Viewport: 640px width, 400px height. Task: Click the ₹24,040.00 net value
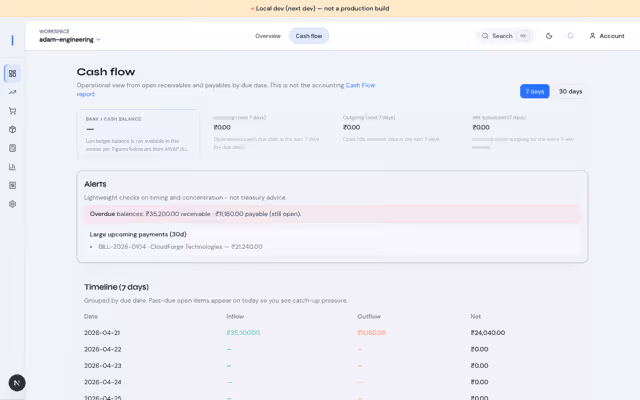(488, 333)
